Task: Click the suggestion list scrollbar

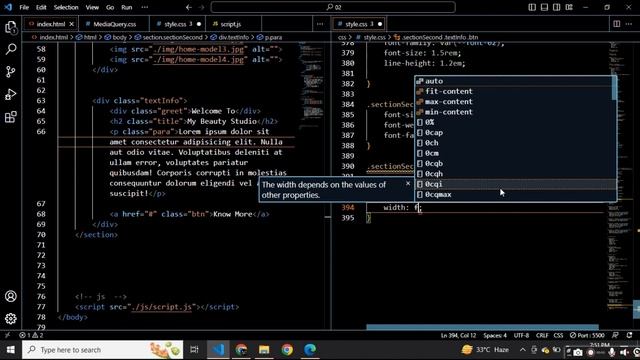Action: pyautogui.click(x=614, y=88)
